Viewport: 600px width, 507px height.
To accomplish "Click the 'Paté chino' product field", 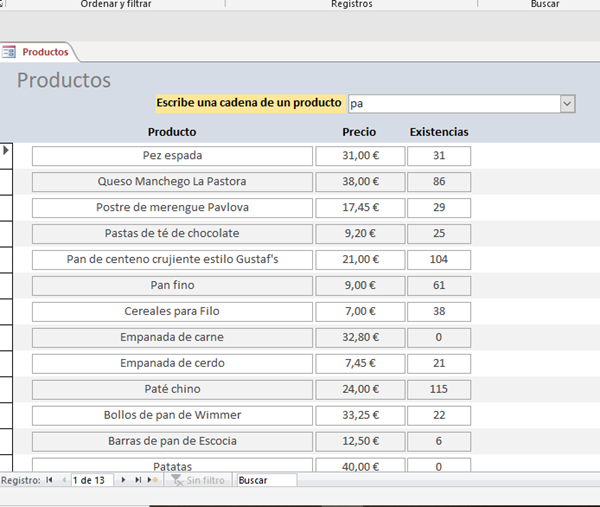I will click(172, 389).
